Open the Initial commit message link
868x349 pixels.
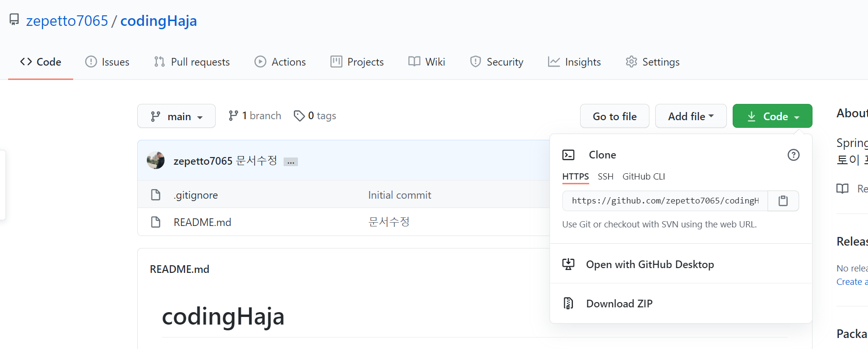(399, 195)
